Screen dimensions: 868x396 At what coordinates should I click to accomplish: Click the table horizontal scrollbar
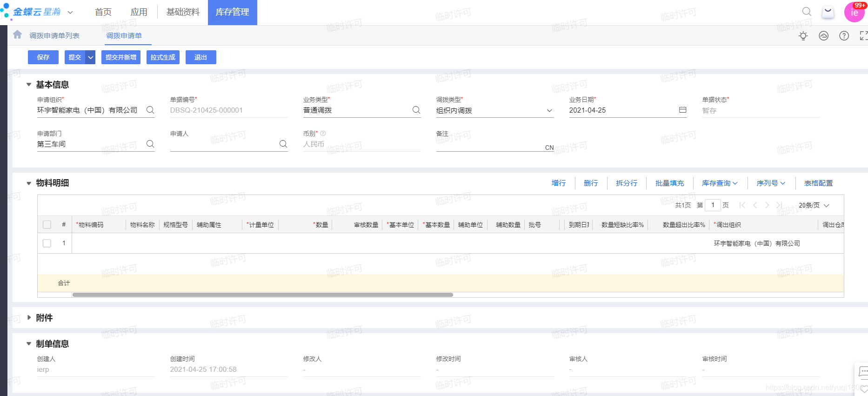click(263, 295)
